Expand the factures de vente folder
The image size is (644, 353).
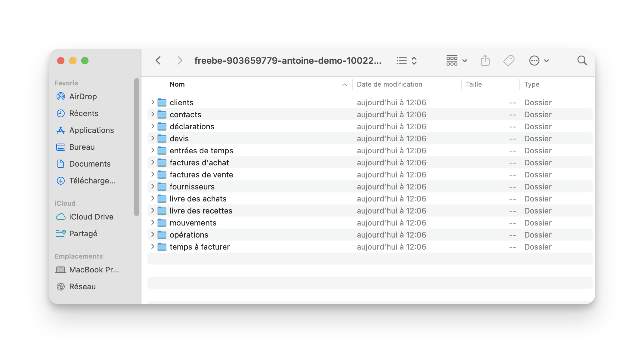153,174
